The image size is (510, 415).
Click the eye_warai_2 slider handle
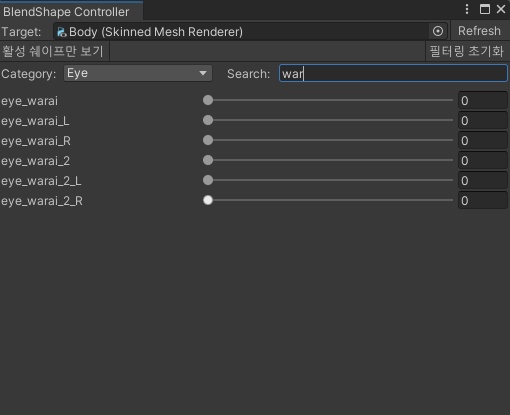(208, 160)
